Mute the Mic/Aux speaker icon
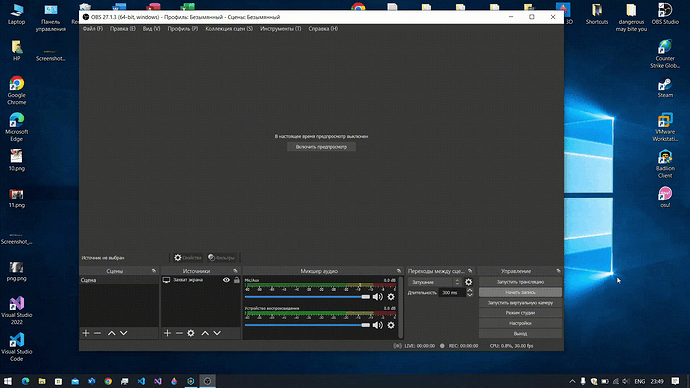The height and width of the screenshot is (388, 690). (378, 297)
